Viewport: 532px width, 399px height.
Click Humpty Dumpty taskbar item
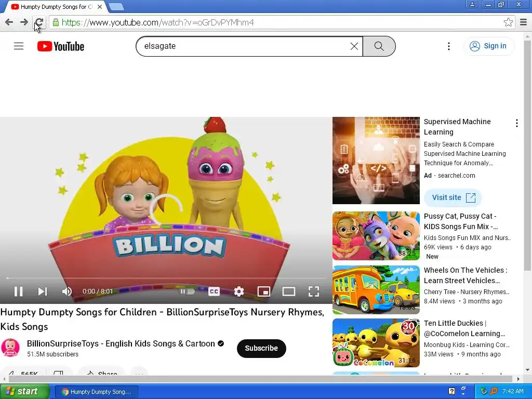(x=96, y=392)
